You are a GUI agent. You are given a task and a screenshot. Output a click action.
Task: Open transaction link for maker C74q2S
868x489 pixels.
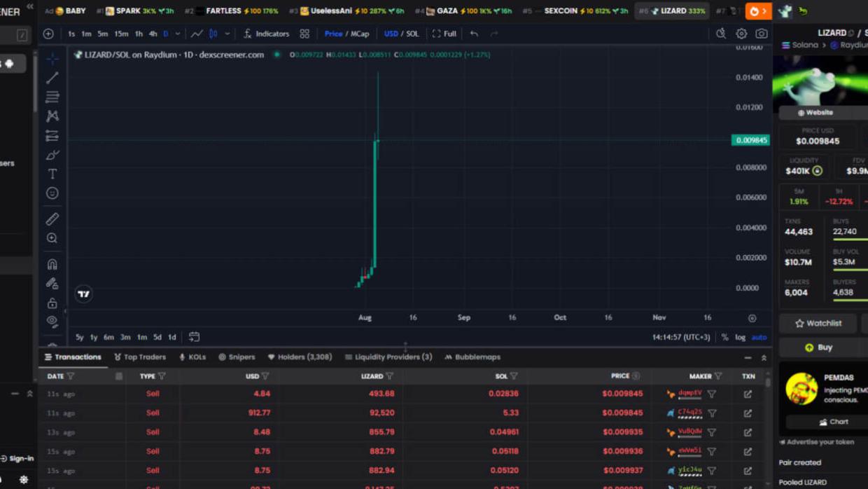[x=748, y=413]
